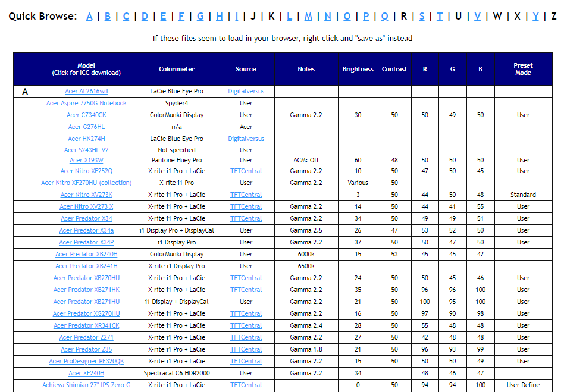Download Achieva Shimian 27" IPS Zero-G profile
This screenshot has width=564, height=392.
tap(86, 385)
